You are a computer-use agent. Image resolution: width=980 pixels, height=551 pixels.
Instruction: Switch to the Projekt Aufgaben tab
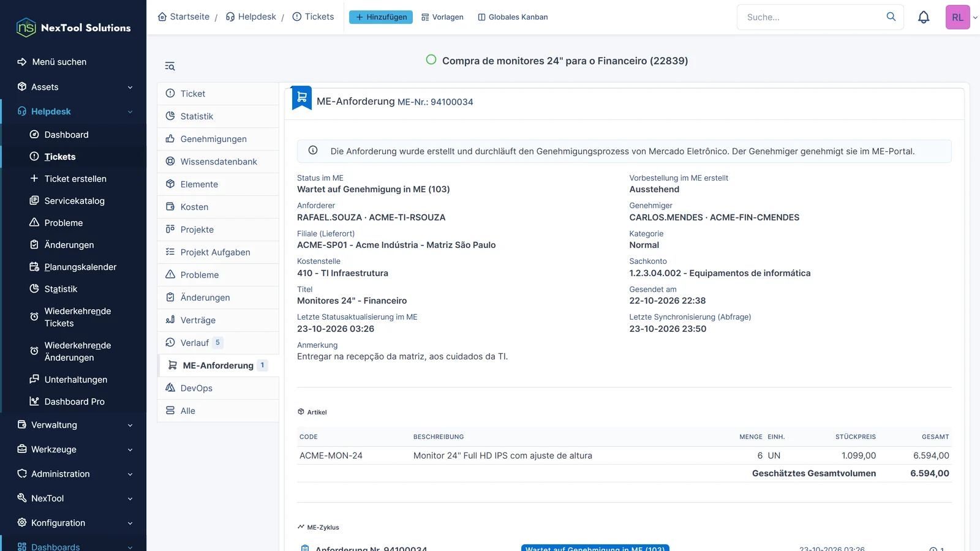[218, 252]
